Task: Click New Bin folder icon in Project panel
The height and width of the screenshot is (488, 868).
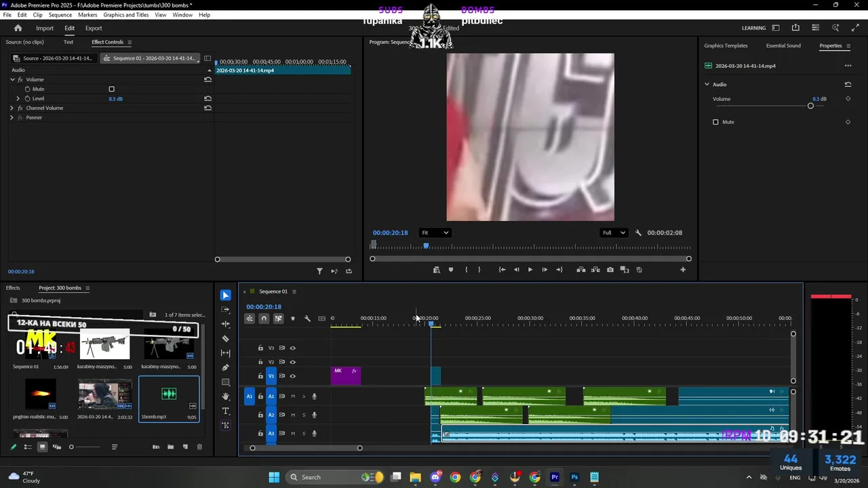Action: click(170, 447)
